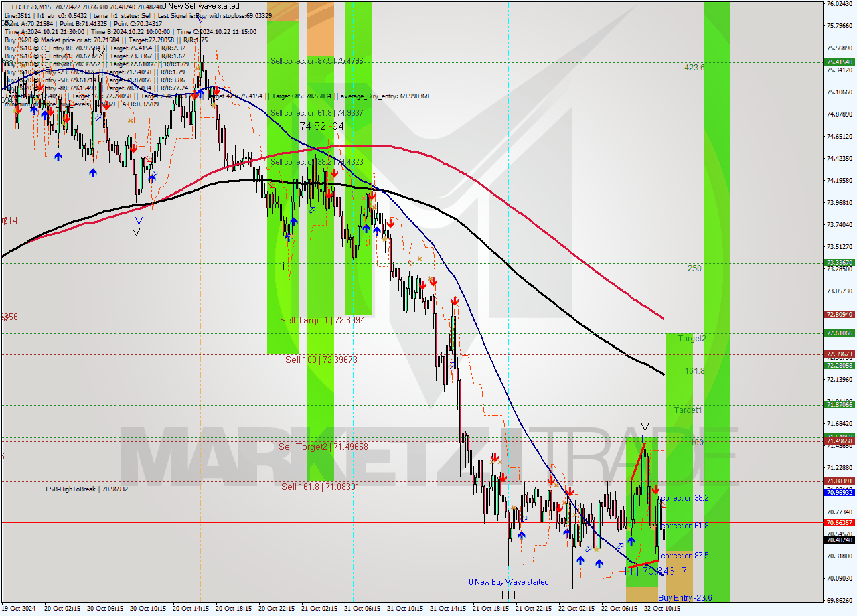Screen dimensions: 857x616
Task: Select the 'I I | 70.34317' wave label
Action: click(x=655, y=571)
